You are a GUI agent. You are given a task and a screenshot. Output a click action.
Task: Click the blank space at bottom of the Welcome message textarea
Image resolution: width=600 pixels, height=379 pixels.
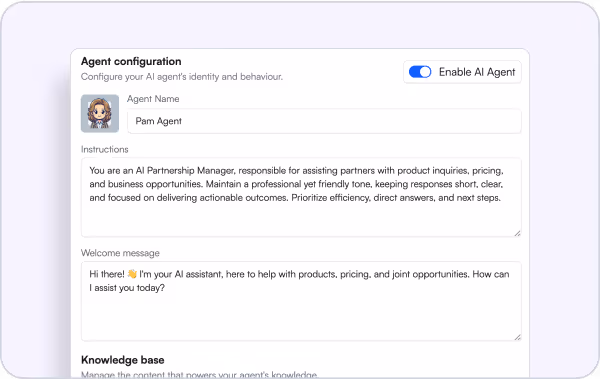[301, 317]
